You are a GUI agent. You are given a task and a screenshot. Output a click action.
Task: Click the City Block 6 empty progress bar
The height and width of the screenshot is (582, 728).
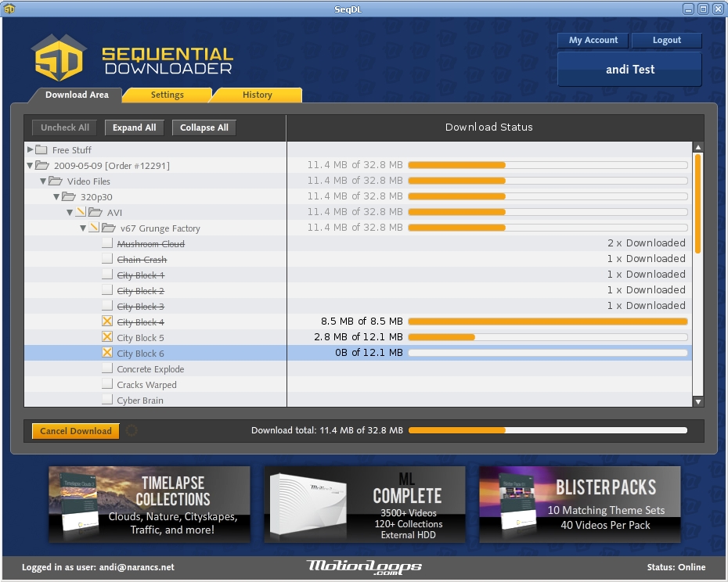pyautogui.click(x=548, y=353)
